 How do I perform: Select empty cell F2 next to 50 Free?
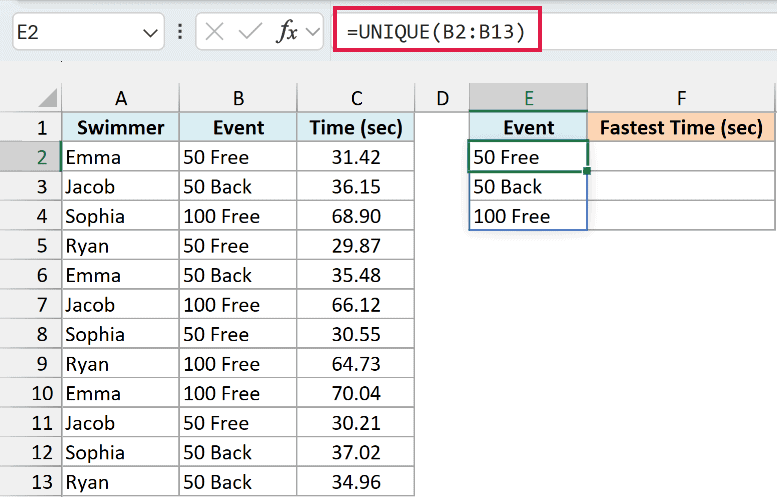coord(681,157)
